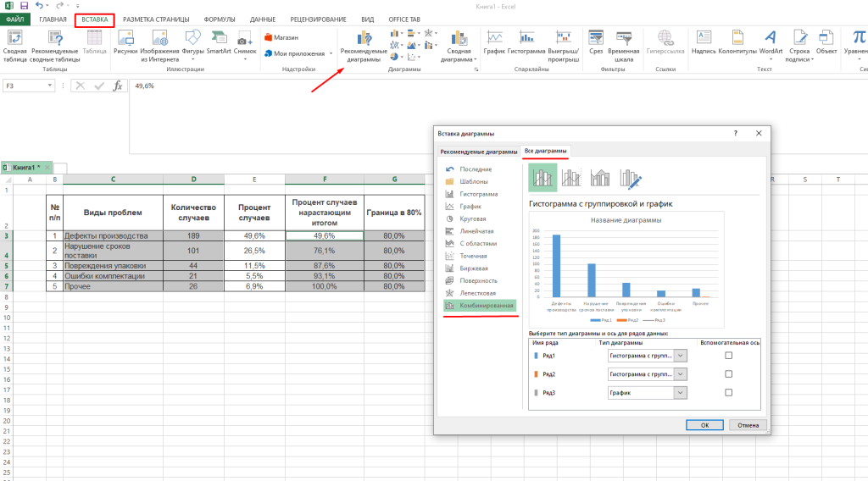Open Рекомендуемые сводные таблицы

pos(54,46)
